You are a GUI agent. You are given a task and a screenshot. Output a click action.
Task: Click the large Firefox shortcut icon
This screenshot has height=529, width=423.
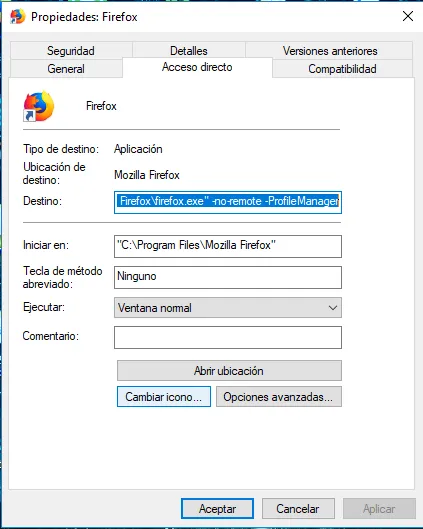[x=38, y=106]
